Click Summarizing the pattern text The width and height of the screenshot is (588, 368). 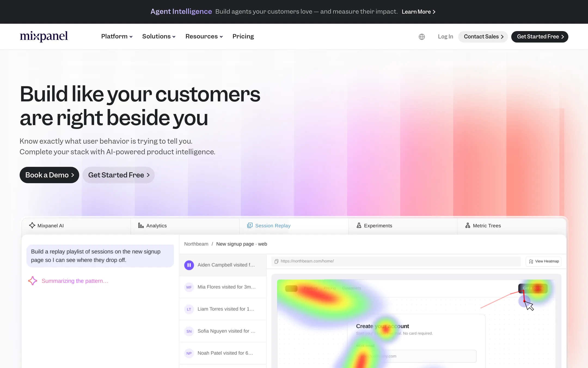pos(75,281)
